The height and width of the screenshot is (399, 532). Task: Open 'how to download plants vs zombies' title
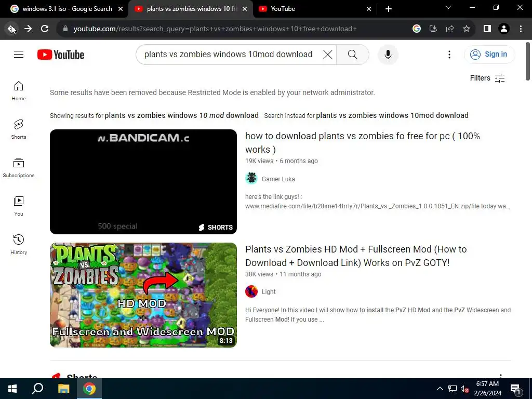point(362,142)
